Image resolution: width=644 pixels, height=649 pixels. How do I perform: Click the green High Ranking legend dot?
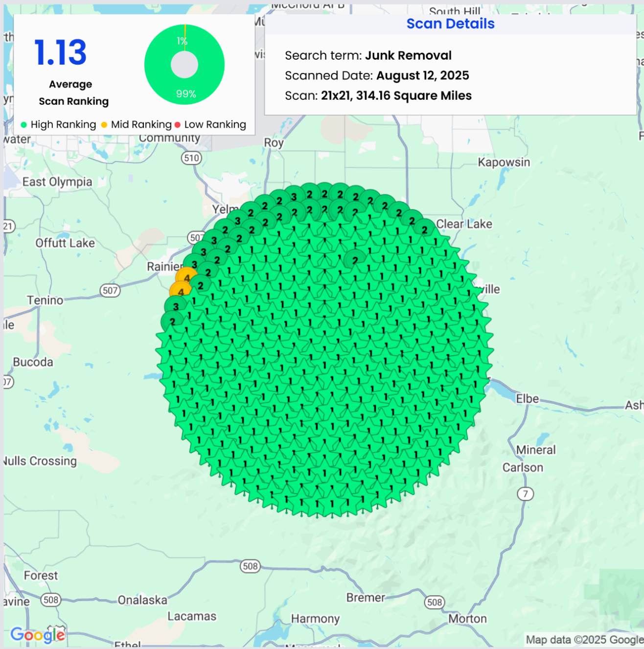pos(23,125)
